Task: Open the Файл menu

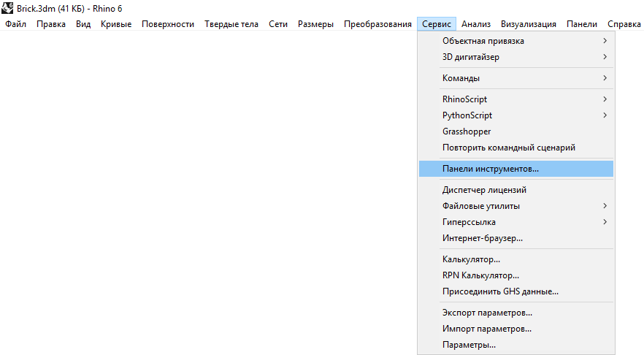Action: [x=16, y=24]
